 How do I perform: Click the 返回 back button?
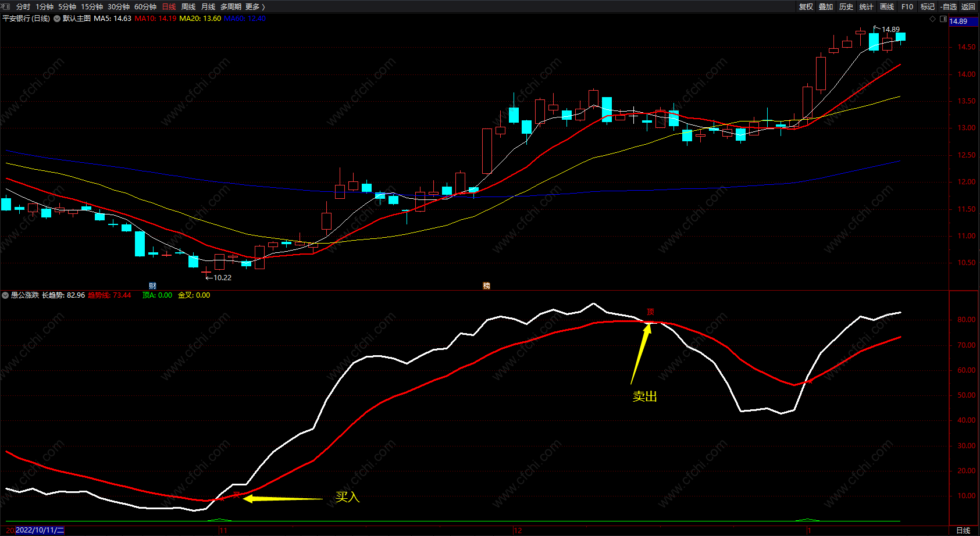[x=968, y=7]
